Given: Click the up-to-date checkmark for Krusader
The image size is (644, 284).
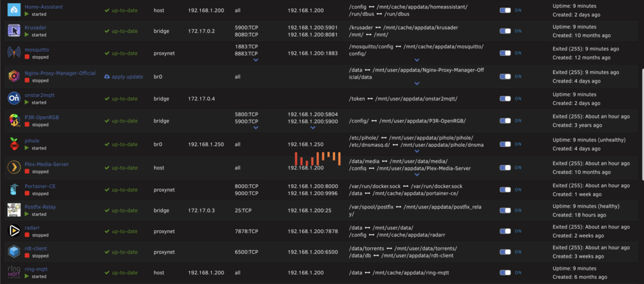Looking at the screenshot, I should (107, 31).
